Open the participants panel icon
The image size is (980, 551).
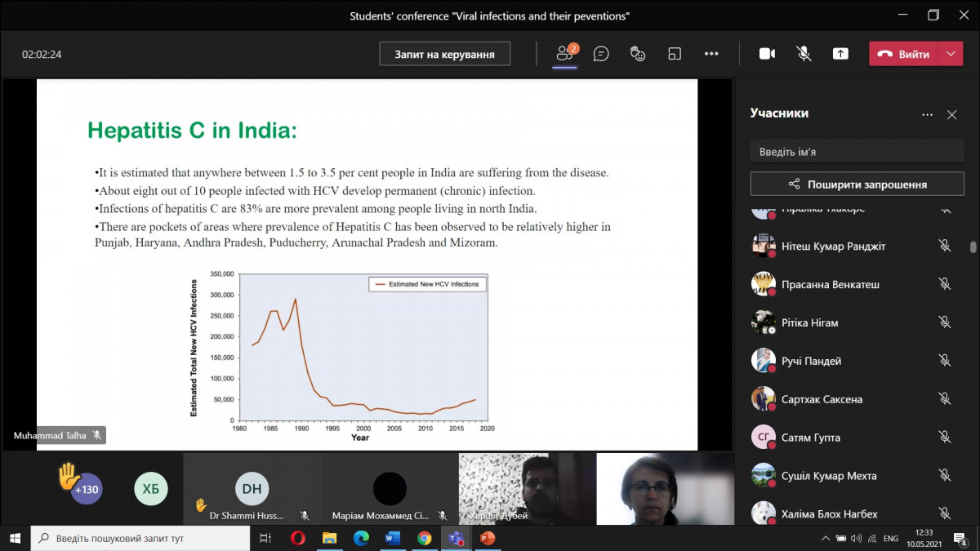click(563, 54)
